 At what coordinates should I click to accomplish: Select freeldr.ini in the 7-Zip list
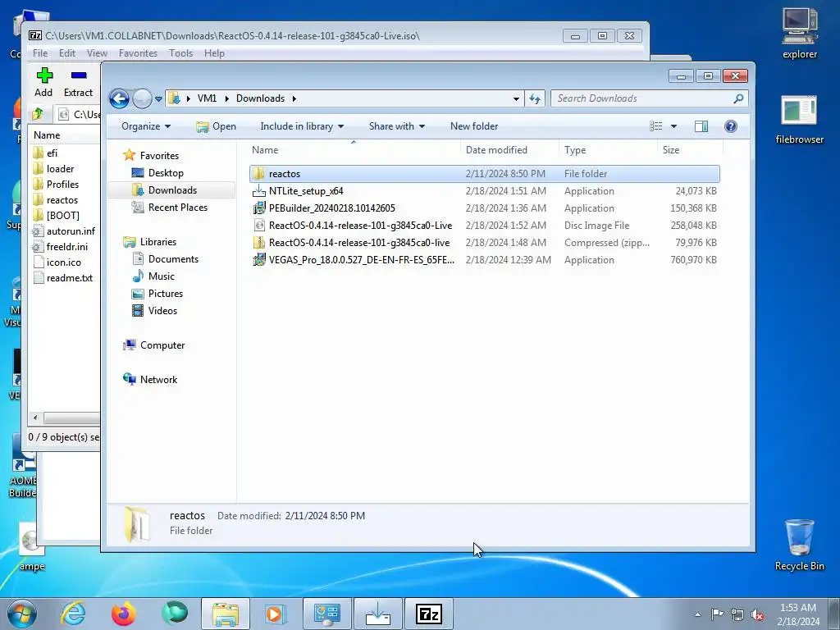point(66,247)
